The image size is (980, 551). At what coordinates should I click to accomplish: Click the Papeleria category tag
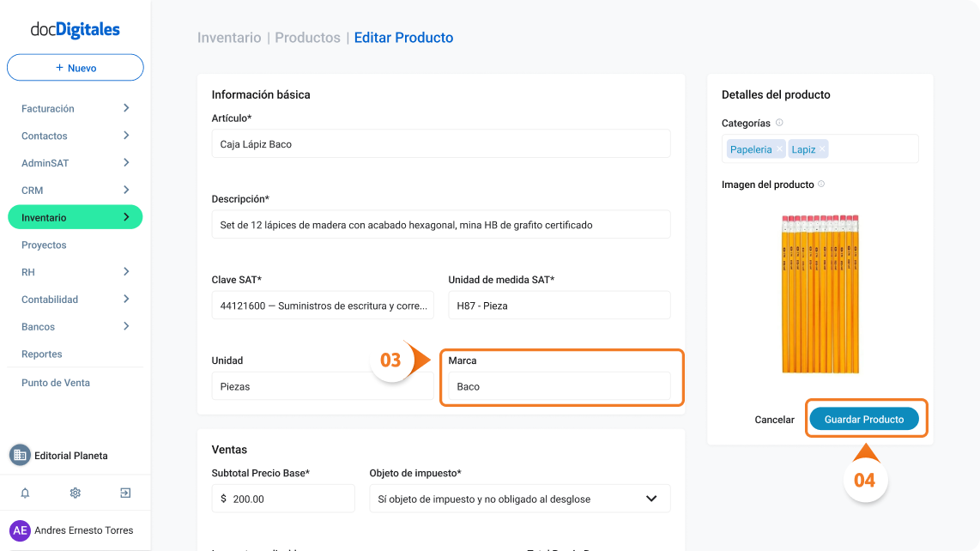[x=756, y=148]
